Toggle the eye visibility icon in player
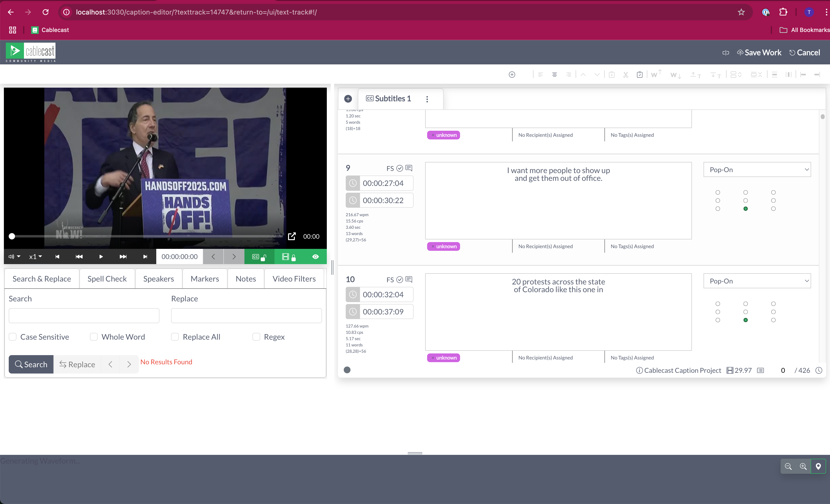 pos(315,257)
